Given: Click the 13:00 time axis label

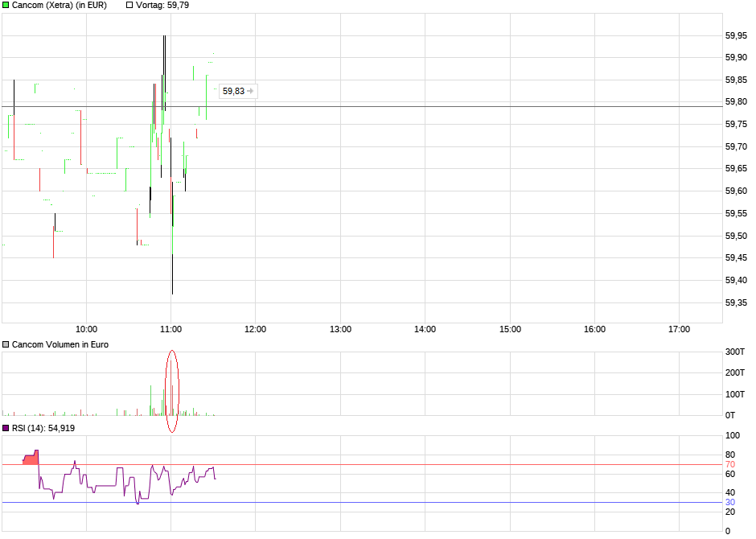Looking at the screenshot, I should [340, 329].
